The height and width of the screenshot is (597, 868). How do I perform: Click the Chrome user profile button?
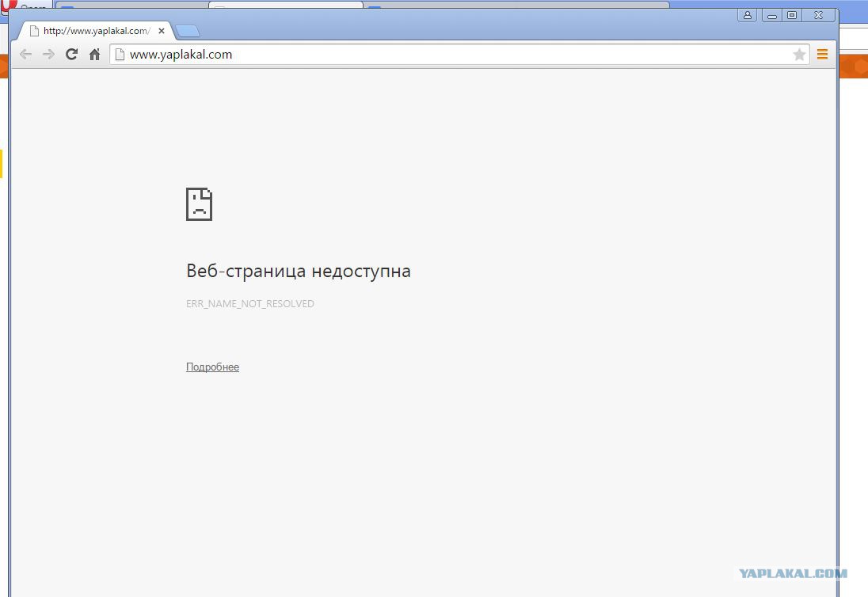748,16
